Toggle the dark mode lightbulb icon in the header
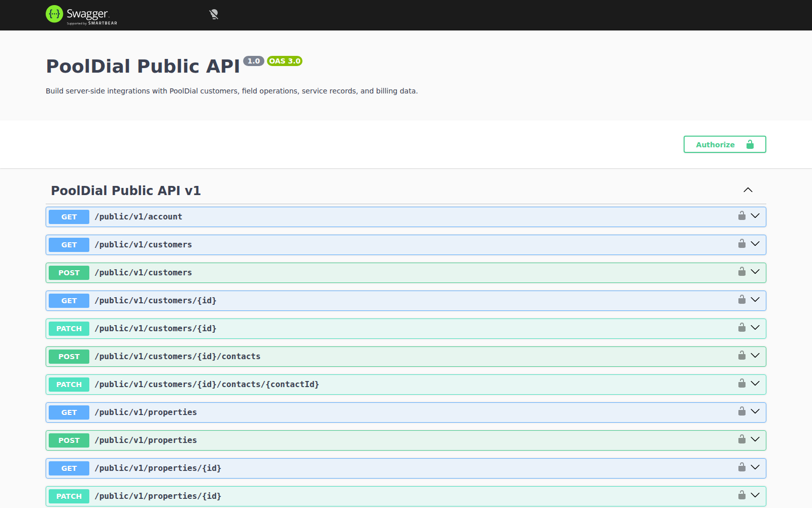 (214, 14)
